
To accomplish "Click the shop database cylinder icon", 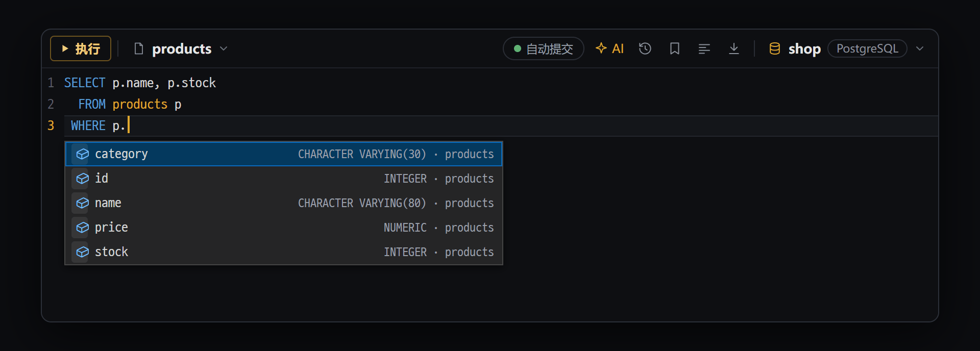I will click(775, 48).
